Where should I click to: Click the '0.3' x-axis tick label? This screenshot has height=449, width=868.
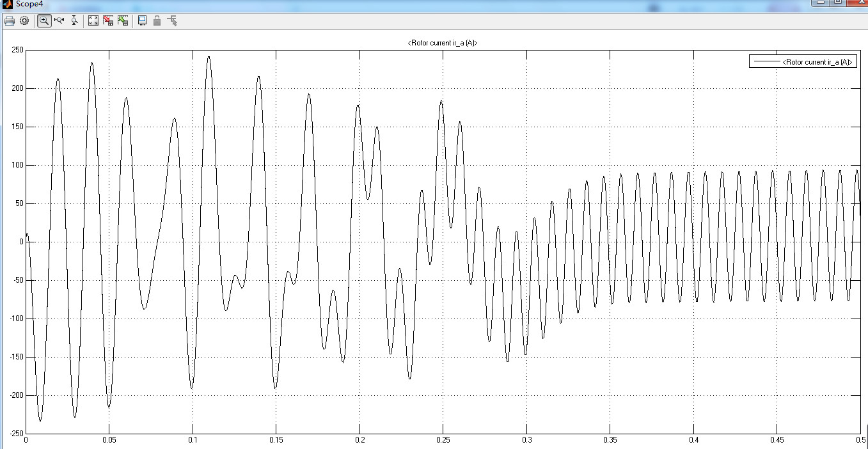point(526,441)
